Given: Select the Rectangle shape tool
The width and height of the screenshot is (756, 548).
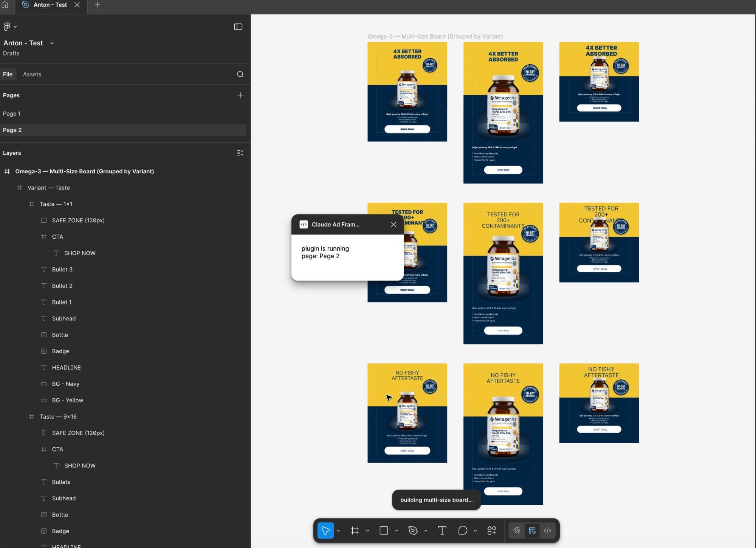Looking at the screenshot, I should pyautogui.click(x=384, y=531).
